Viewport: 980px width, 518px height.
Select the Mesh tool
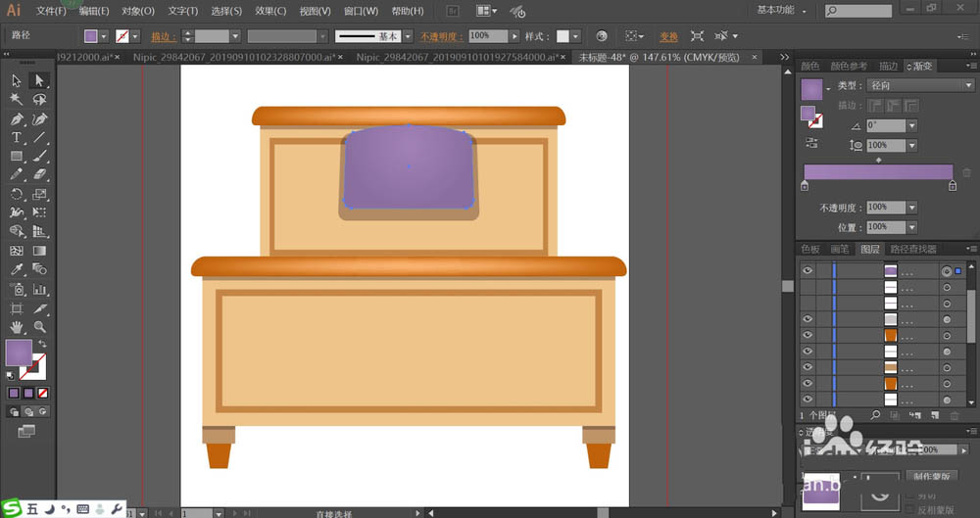click(x=17, y=251)
